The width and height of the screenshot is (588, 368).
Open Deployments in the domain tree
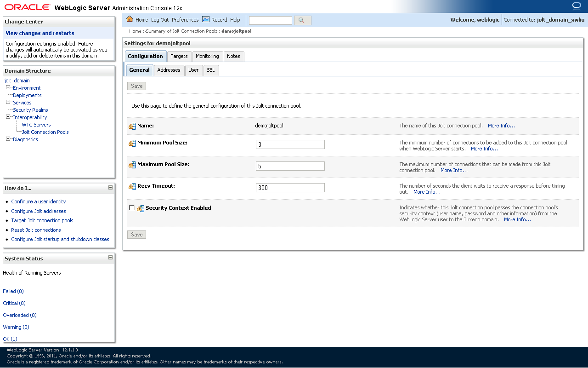[27, 95]
